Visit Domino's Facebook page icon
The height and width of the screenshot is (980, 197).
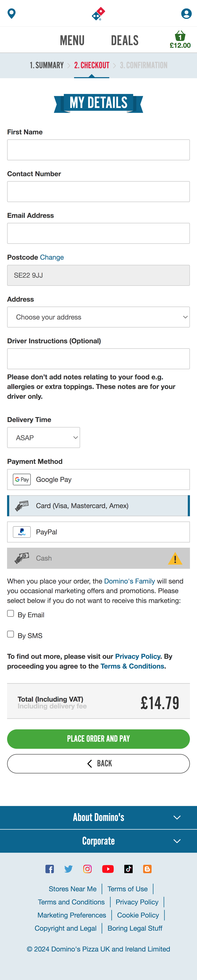tap(50, 869)
